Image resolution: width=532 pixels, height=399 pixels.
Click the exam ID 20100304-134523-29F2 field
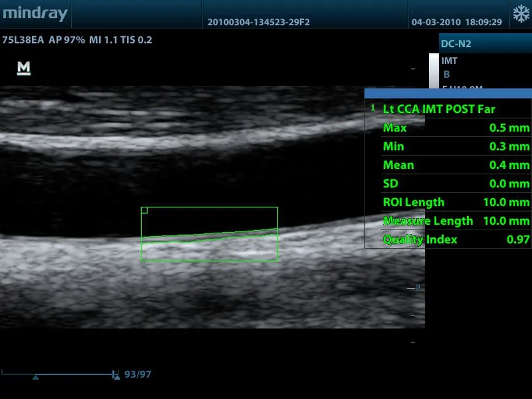258,22
